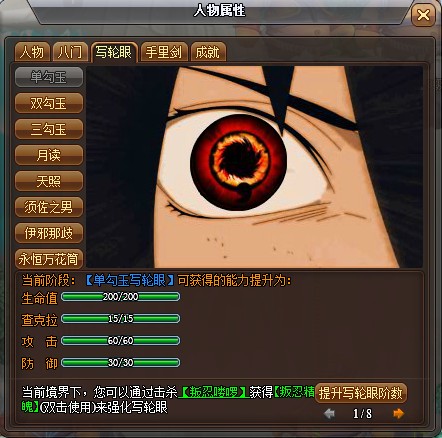Select the 写轮眼 tab
Viewport: 442px width, 438px height.
tap(114, 52)
